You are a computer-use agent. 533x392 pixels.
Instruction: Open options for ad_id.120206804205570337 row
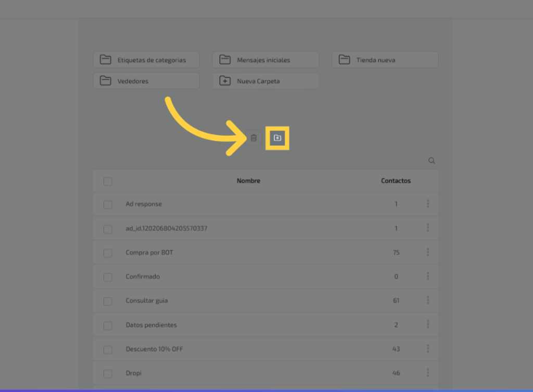[x=428, y=228]
